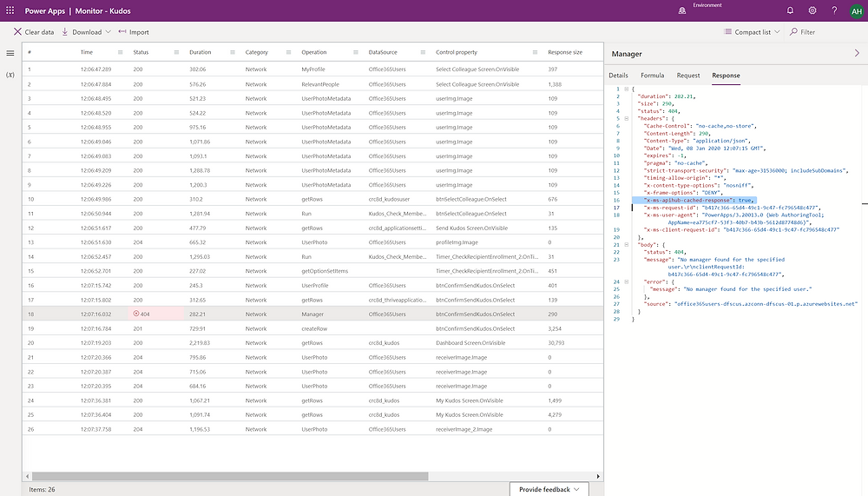Click the Power Apps title link
The width and height of the screenshot is (868, 496).
pyautogui.click(x=45, y=11)
